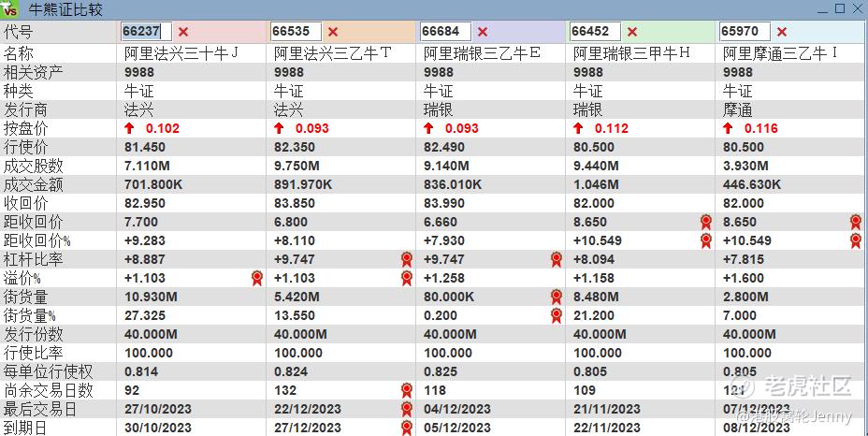
Task: Click leverage value +7.815
Action: pos(744,259)
